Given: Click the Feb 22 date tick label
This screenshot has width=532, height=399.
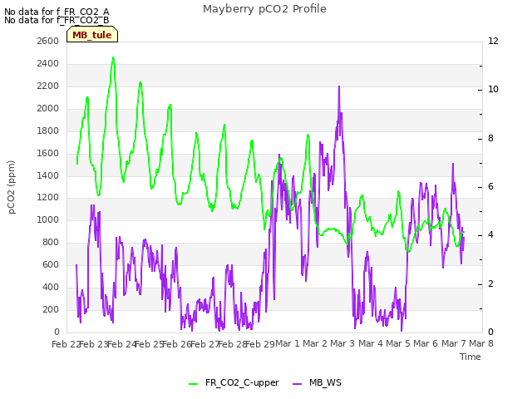Looking at the screenshot, I should coord(66,344).
